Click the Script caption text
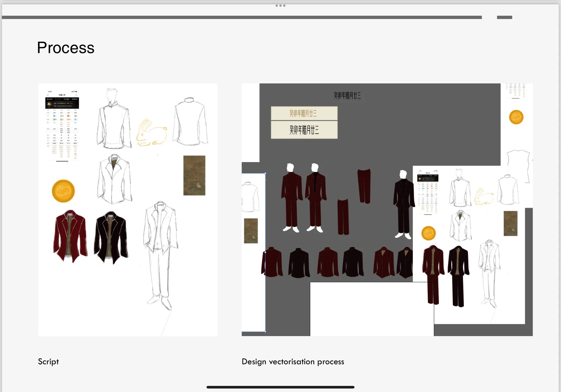Screen dimensions: 561x392 48,362
